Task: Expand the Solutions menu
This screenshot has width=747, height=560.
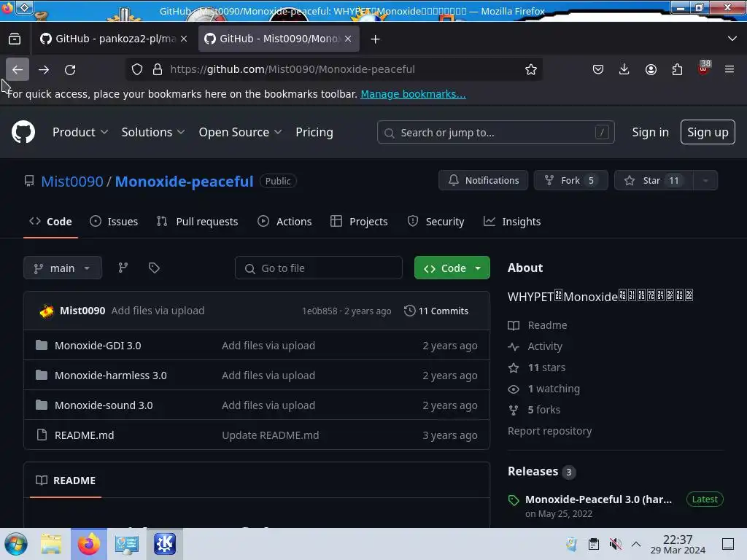Action: coord(153,133)
